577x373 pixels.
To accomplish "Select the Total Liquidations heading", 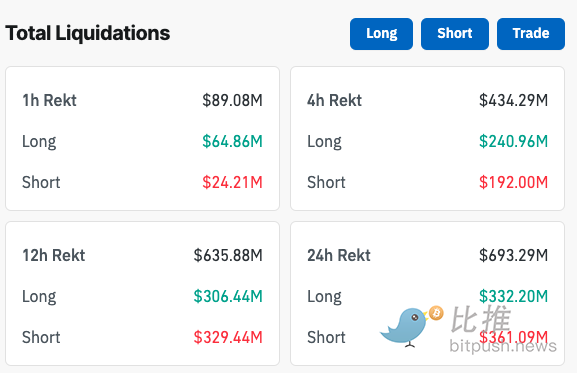I will click(88, 33).
